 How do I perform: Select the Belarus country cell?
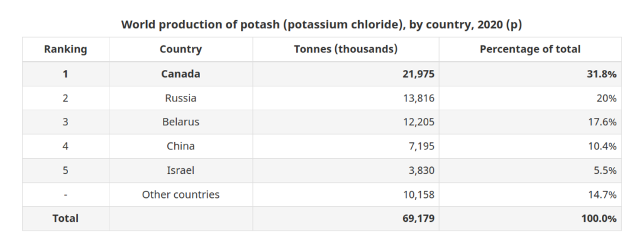point(180,122)
